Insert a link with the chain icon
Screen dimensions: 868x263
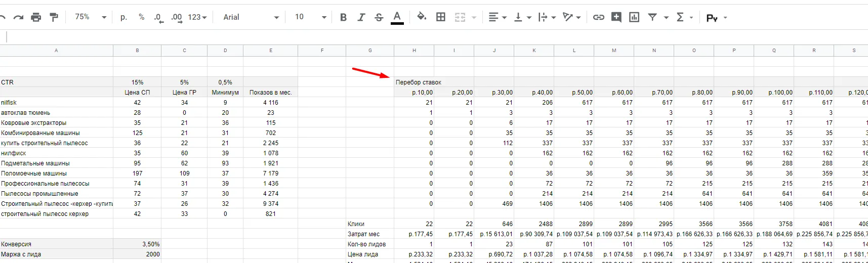click(x=599, y=17)
